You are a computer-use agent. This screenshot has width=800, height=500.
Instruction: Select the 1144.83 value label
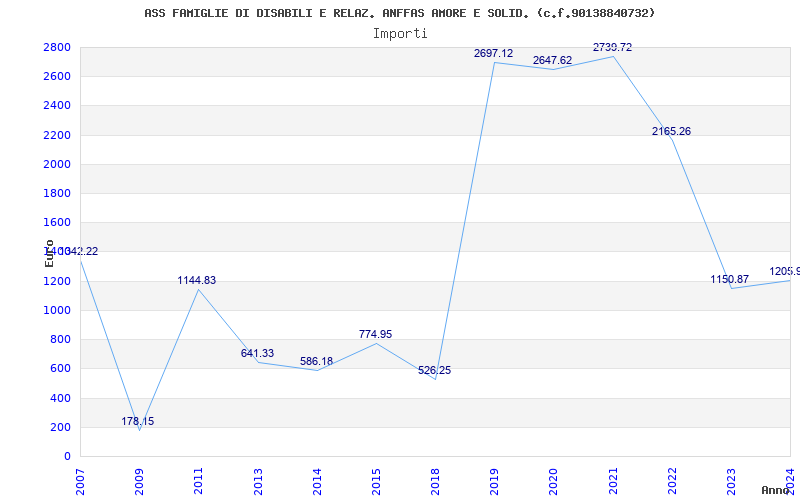tap(196, 280)
